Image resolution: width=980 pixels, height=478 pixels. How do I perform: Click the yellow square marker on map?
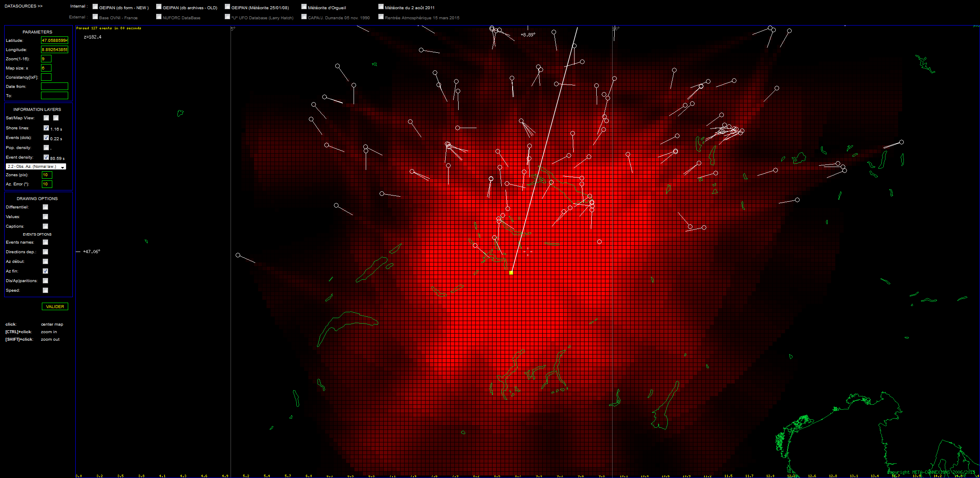coord(511,272)
